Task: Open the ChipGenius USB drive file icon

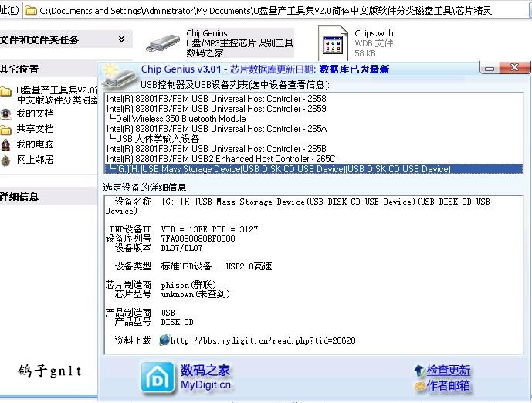Action: 163,43
